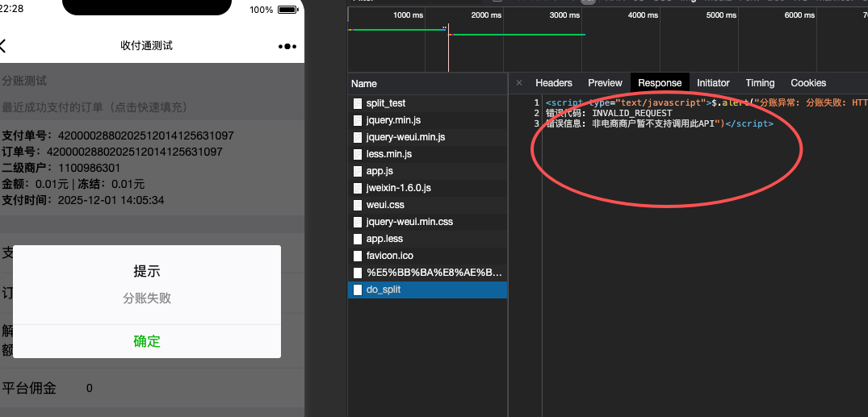
Task: Click the file icon beside split_test
Action: click(358, 103)
